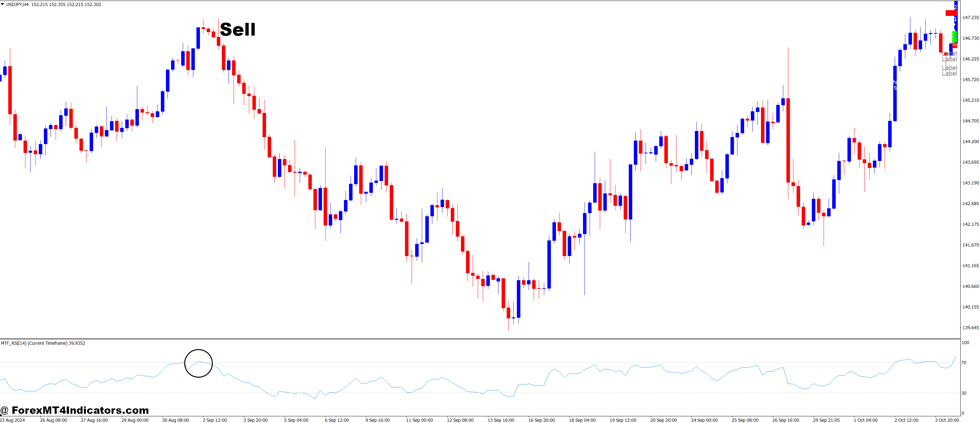
Task: Click the 20 Sep 20:00 time label
Action: [x=663, y=420]
